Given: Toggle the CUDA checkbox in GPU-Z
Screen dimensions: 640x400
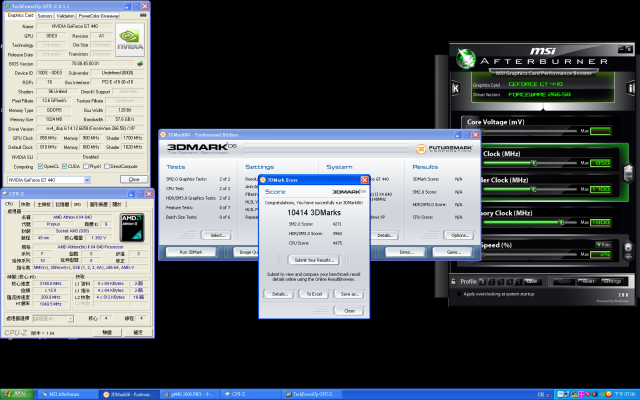Looking at the screenshot, I should click(x=64, y=166).
